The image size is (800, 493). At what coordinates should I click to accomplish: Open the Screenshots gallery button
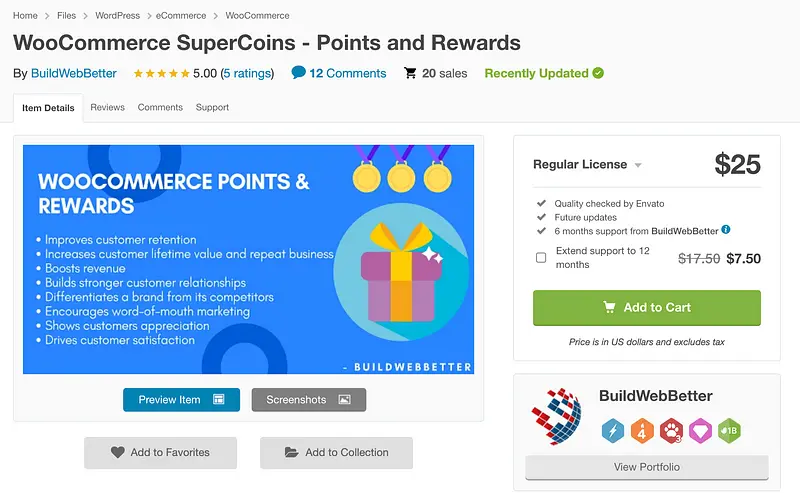308,400
